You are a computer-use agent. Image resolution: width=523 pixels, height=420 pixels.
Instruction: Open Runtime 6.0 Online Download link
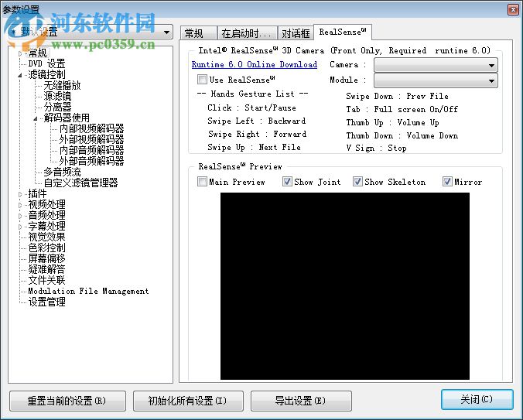click(x=255, y=64)
